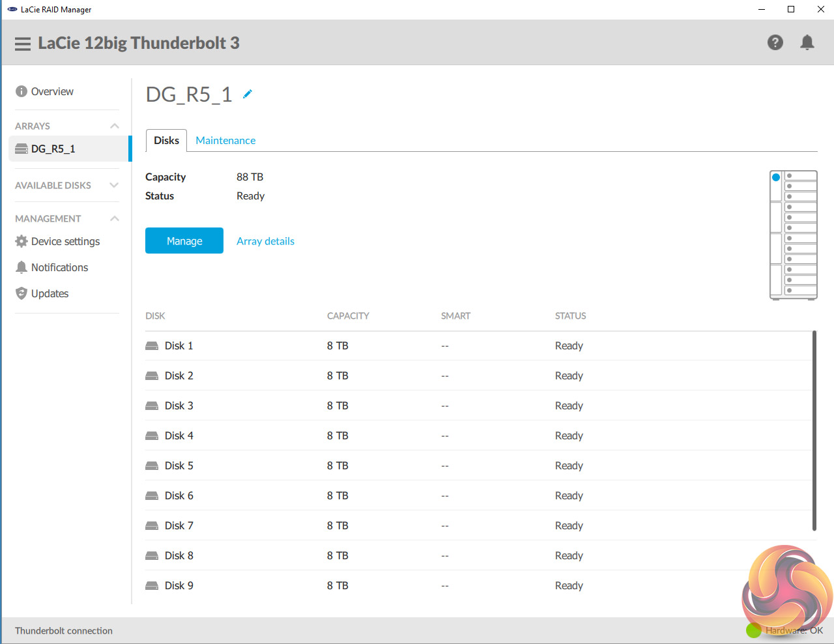Click Disk 9's Ready status
Screen dimensions: 834x644
coord(569,585)
